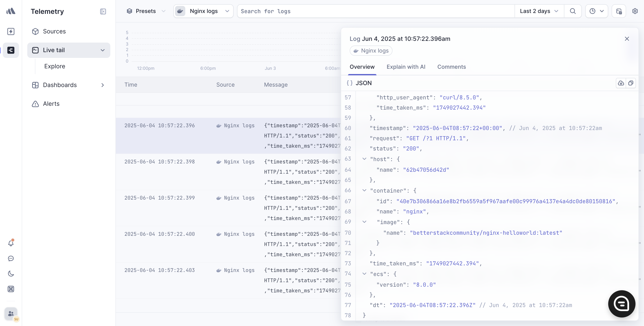
Task: Click the Message column header
Action: (276, 85)
